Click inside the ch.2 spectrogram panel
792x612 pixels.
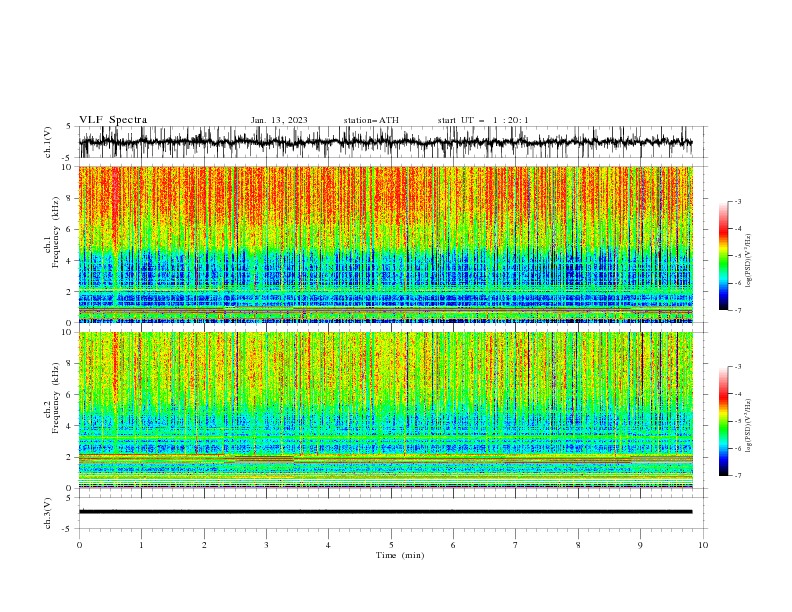386,410
